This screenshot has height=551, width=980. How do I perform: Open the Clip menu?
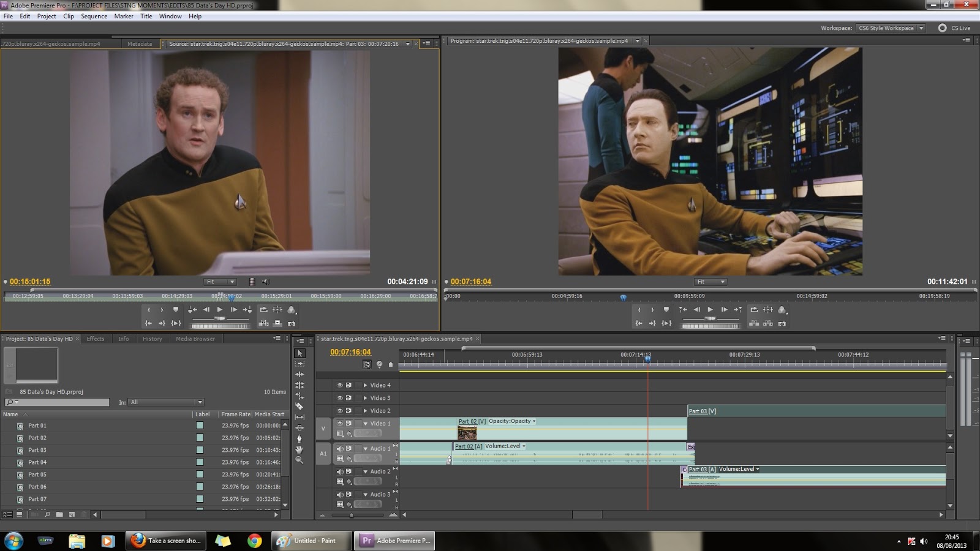[x=69, y=17]
